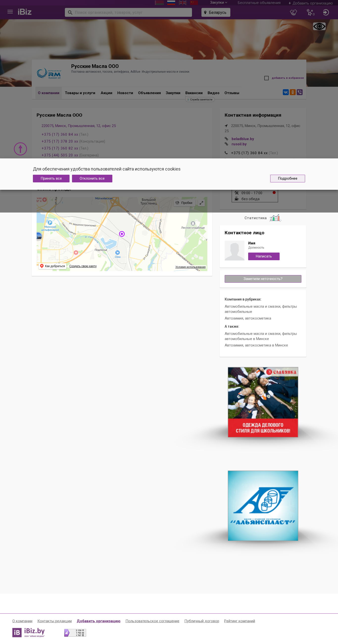This screenshot has height=644, width=338.
Task: Toggle the Пробки traffic layer
Action: [184, 203]
